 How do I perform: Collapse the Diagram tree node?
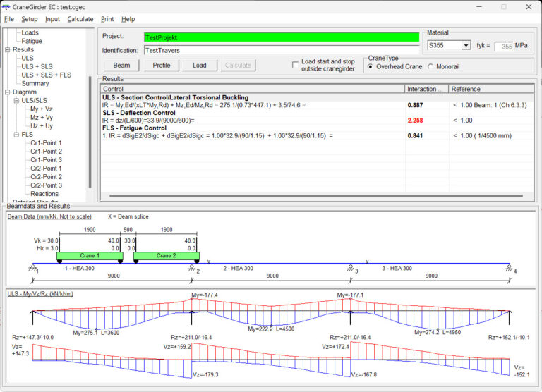[8, 92]
